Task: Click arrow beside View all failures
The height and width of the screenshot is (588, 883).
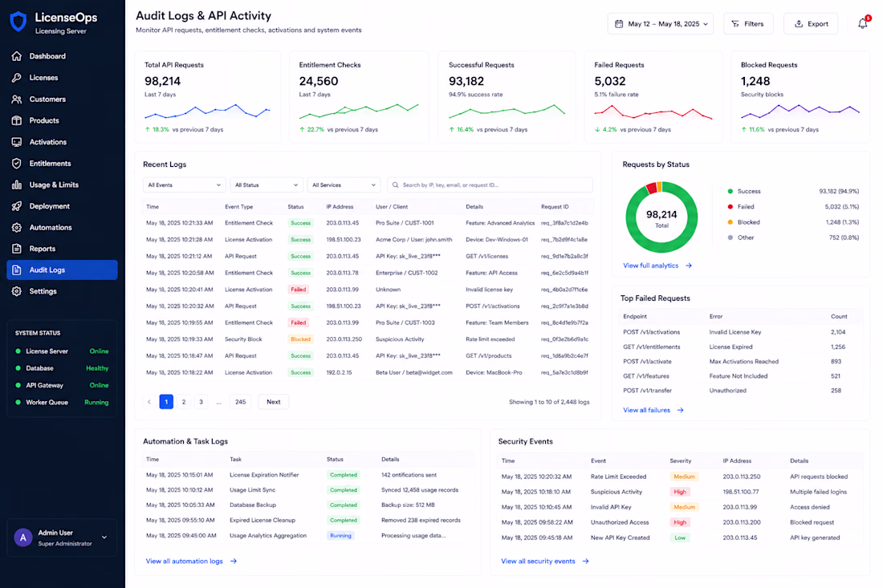Action: pos(680,410)
